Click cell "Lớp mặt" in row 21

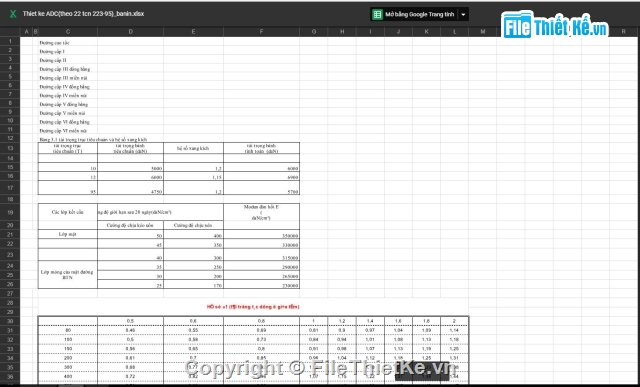[67, 234]
